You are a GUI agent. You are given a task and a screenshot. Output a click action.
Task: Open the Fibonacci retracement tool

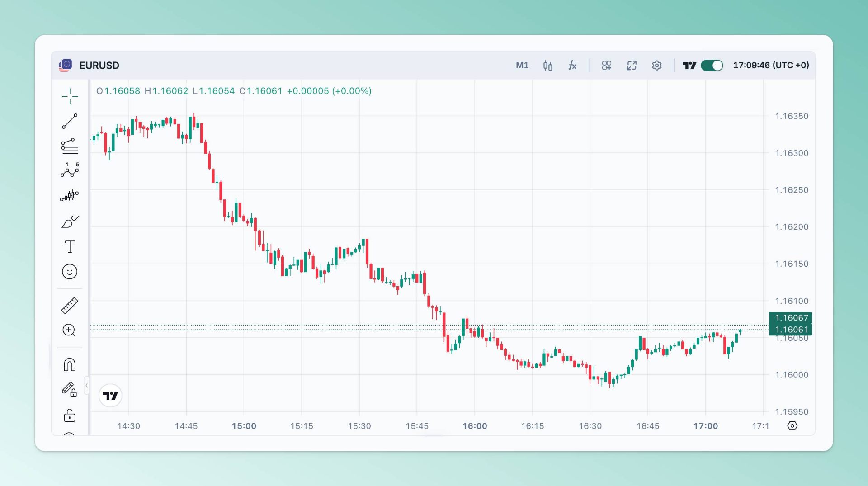pyautogui.click(x=70, y=146)
